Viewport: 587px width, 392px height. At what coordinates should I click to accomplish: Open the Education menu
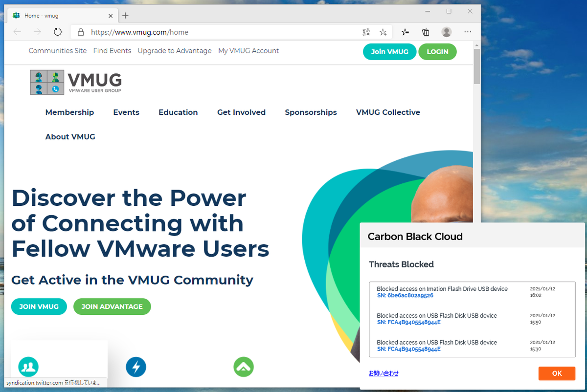[178, 112]
